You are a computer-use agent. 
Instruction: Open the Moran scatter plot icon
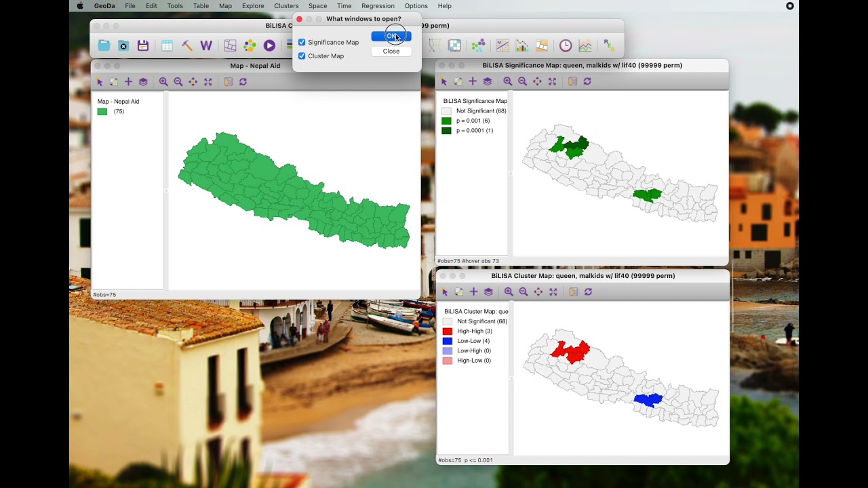502,45
